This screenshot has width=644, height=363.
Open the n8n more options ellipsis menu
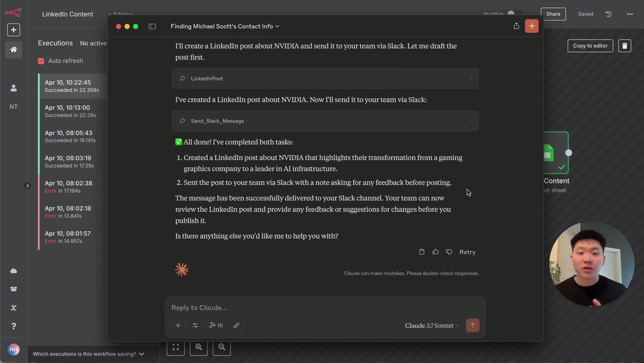(630, 14)
